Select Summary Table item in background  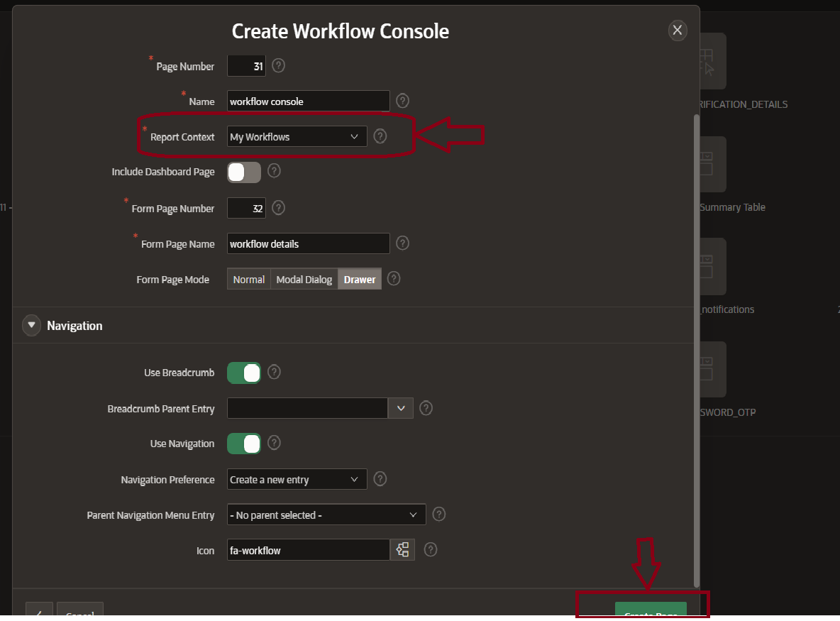[732, 207]
